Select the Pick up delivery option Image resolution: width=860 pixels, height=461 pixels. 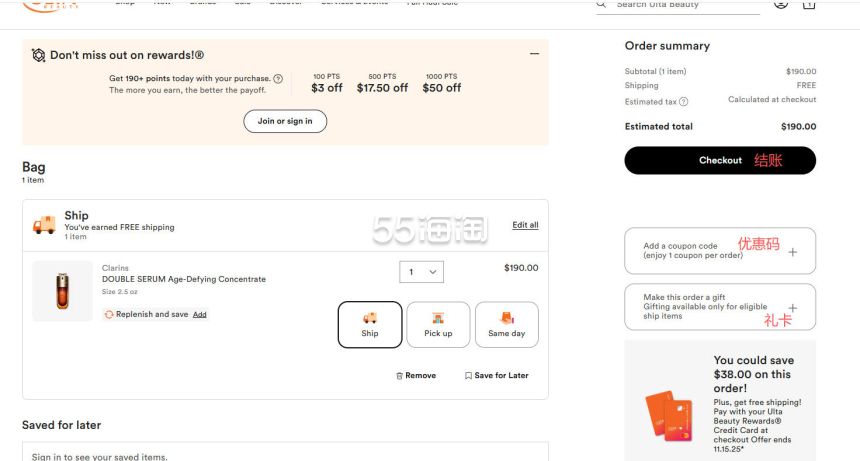438,324
